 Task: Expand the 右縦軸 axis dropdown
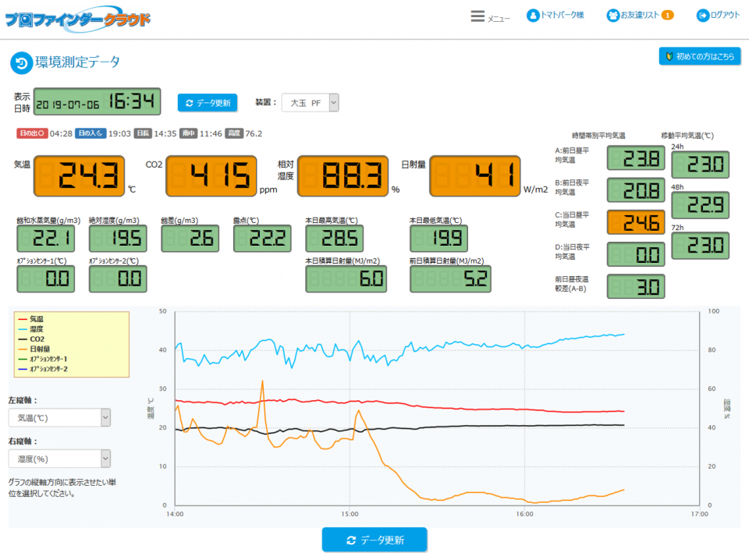(x=59, y=459)
